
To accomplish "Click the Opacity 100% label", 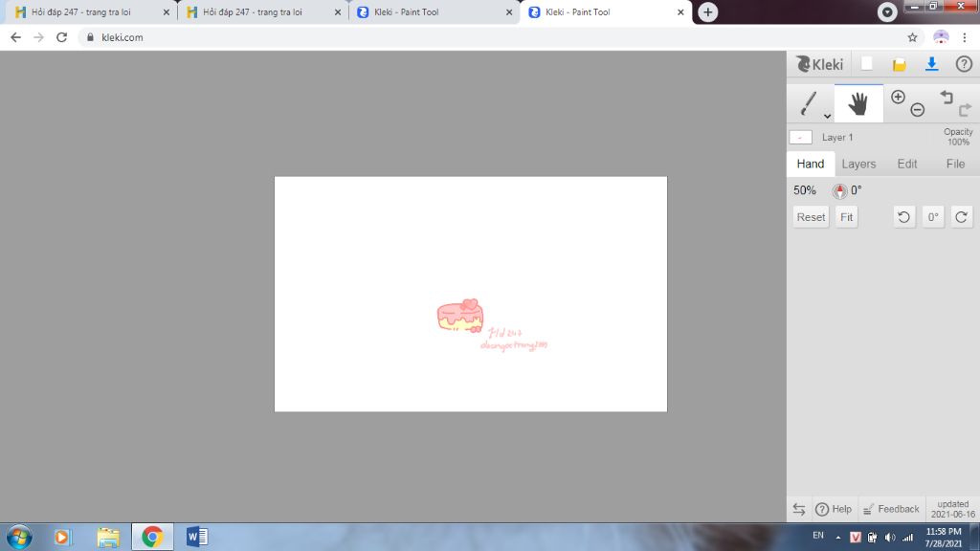I will click(x=957, y=137).
